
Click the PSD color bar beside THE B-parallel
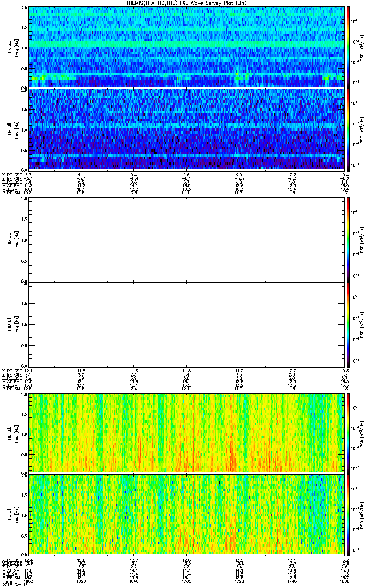(348, 514)
